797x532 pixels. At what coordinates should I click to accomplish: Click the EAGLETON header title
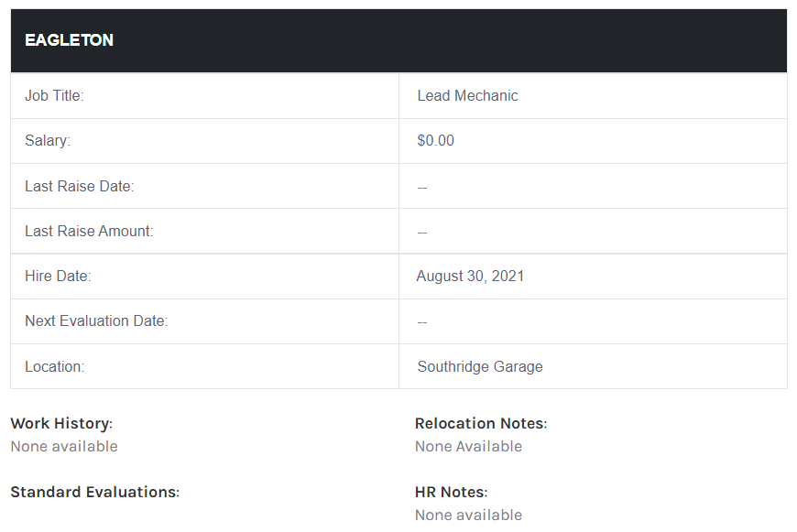tap(69, 40)
